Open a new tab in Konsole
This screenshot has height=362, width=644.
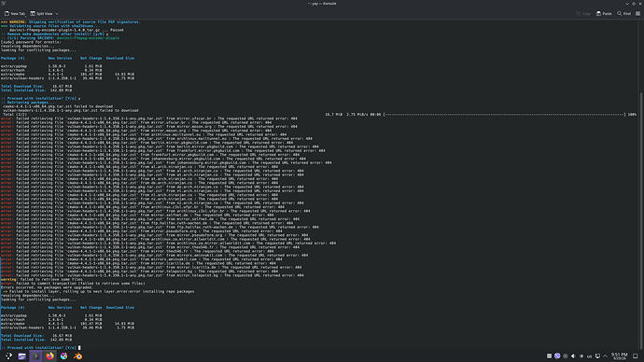15,14
